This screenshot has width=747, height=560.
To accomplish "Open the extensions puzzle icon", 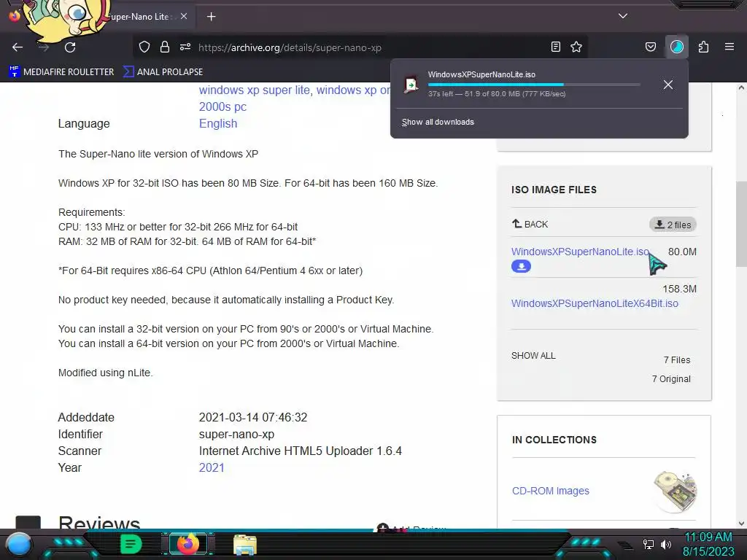I will click(x=704, y=47).
